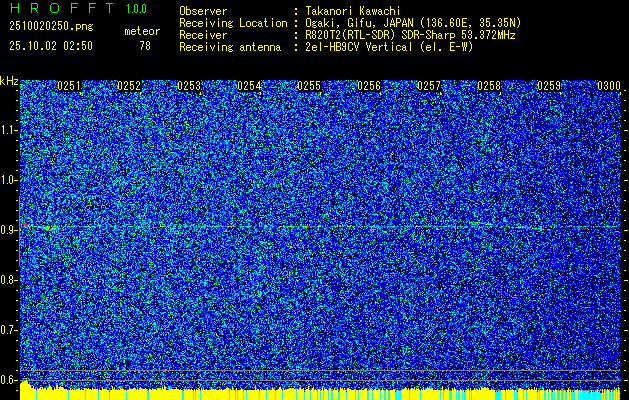The width and height of the screenshot is (629, 400).
Task: Click the HROFFT title text
Action: click(62, 8)
